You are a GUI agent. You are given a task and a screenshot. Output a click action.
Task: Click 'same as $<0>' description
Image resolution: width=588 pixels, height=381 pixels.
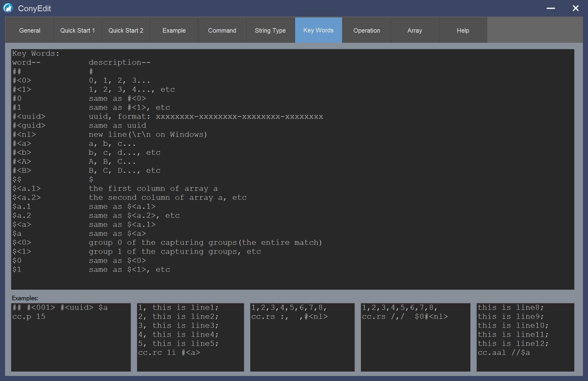[117, 260]
